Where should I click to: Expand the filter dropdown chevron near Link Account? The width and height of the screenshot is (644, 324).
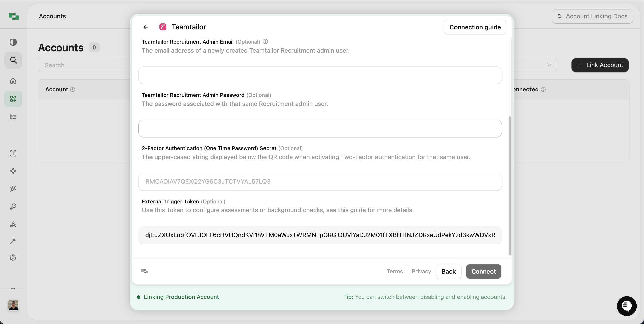(x=549, y=65)
